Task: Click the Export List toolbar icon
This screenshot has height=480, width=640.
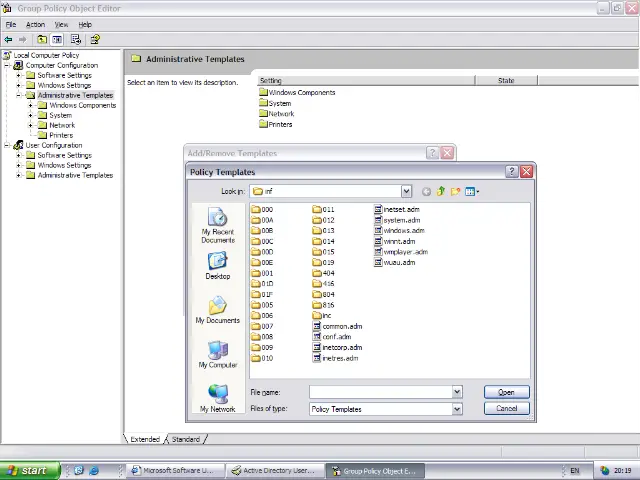Action: [x=76, y=40]
